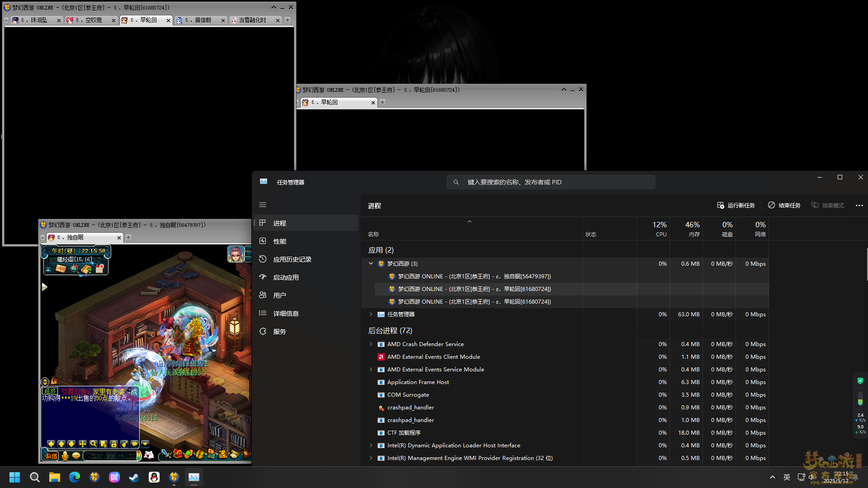Click the 队伍 team channel button
The height and width of the screenshot is (488, 868).
coord(52,456)
